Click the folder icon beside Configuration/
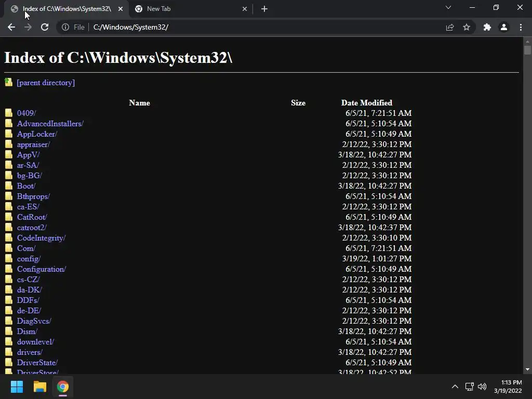Screen dimensions: 532x399 (9, 269)
